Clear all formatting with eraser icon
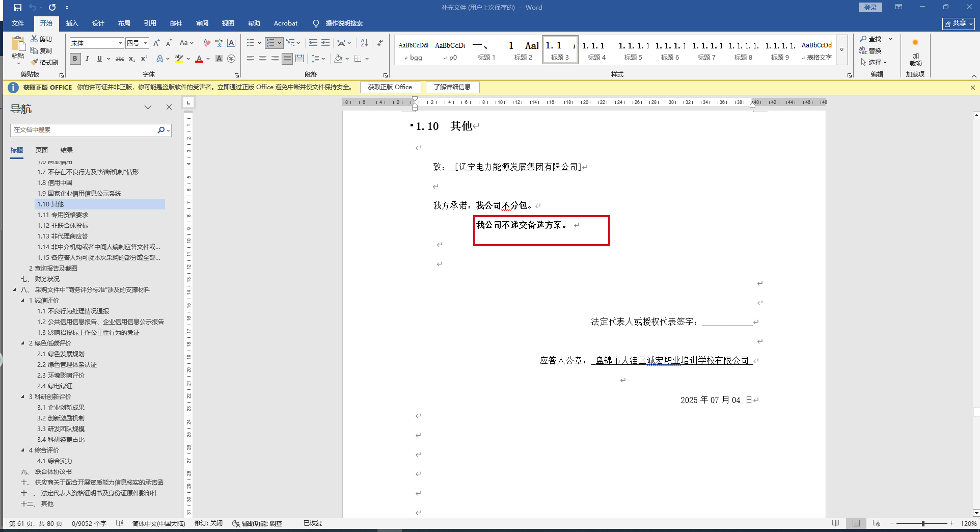The width and height of the screenshot is (980, 532). point(206,43)
